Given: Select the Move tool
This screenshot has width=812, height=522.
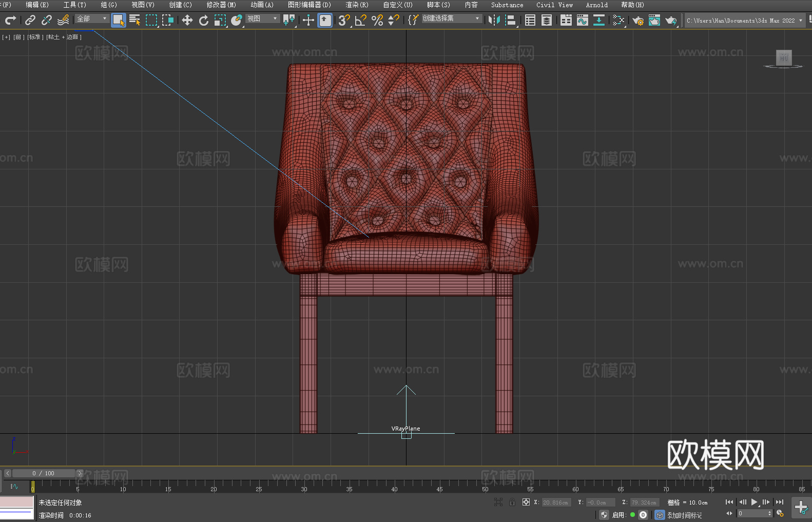Looking at the screenshot, I should pos(187,20).
